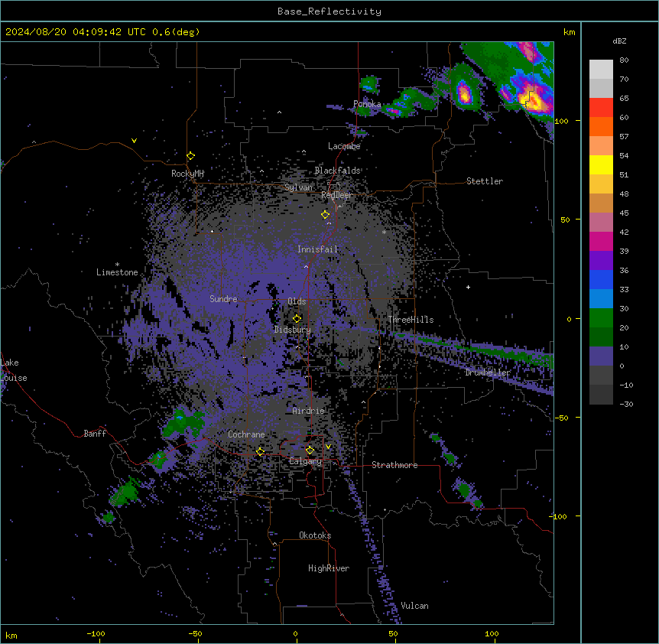This screenshot has height=644, width=659.
Task: Click the Blackfalds label
Action: (x=337, y=171)
